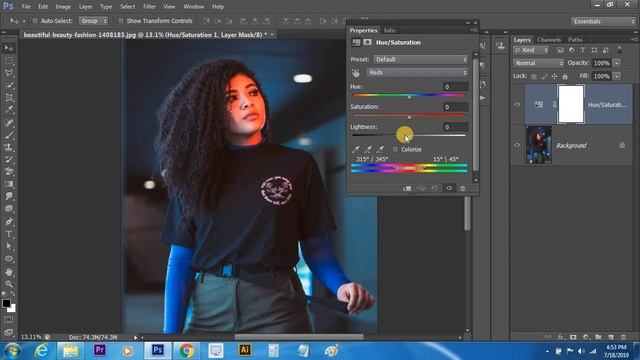640x360 pixels.
Task: Open the Preset Default dropdown
Action: click(420, 60)
